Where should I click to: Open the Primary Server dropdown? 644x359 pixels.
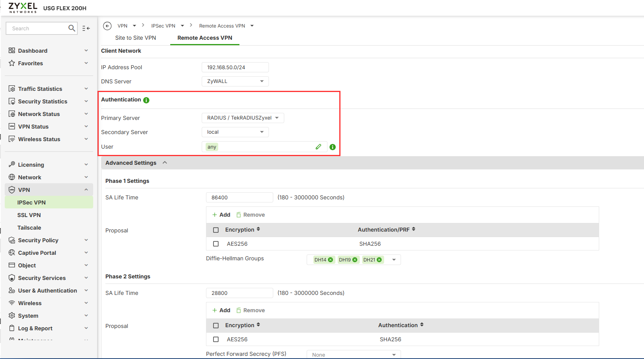tap(243, 118)
